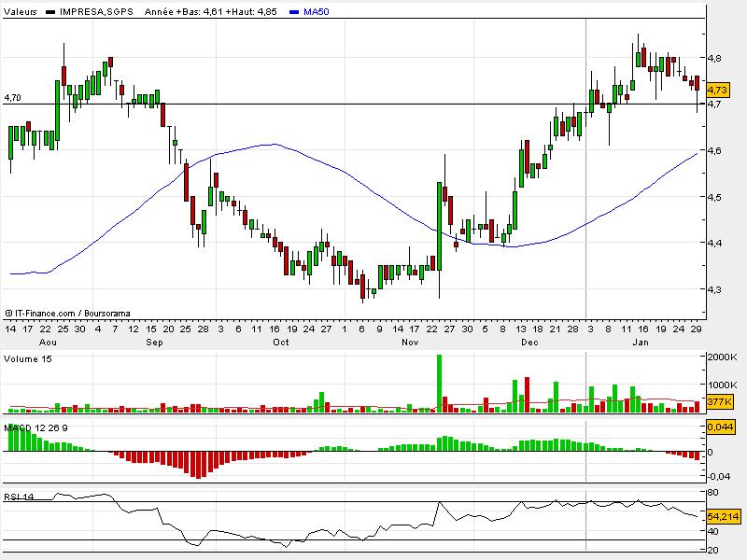The height and width of the screenshot is (560, 747).
Task: Click the Nov month label
Action: [410, 342]
